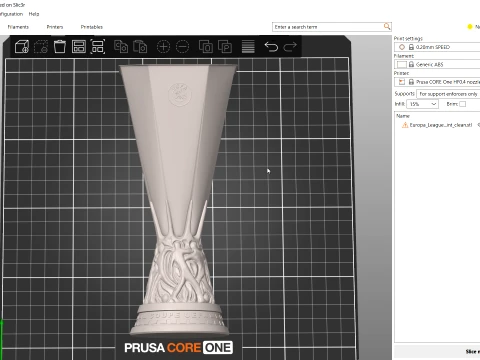Switch to the Filaments tab
This screenshot has width=480, height=360.
18,27
